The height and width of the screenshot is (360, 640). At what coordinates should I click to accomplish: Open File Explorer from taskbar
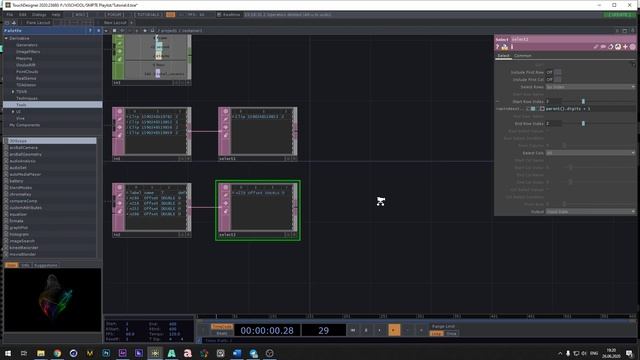[x=41, y=353]
